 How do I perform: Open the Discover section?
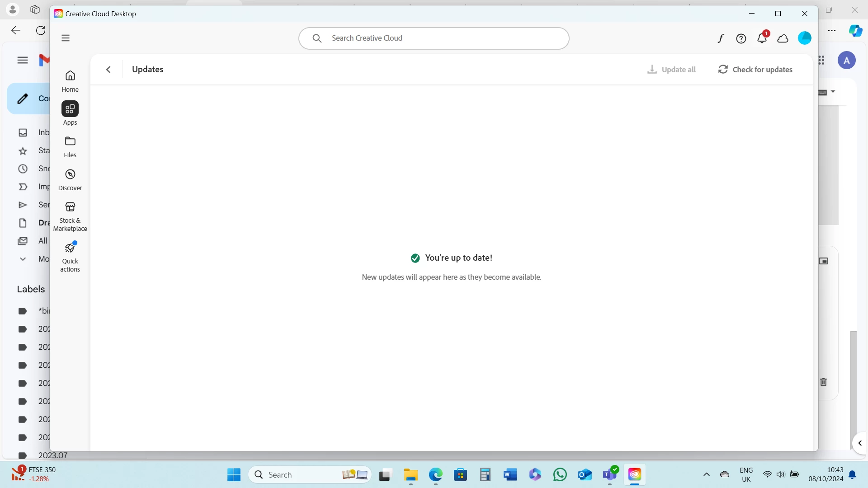pos(70,179)
